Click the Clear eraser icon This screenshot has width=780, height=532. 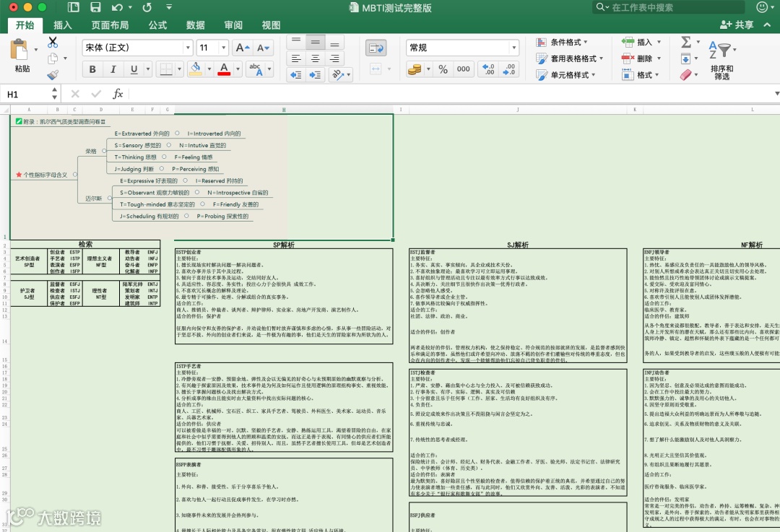(x=686, y=74)
